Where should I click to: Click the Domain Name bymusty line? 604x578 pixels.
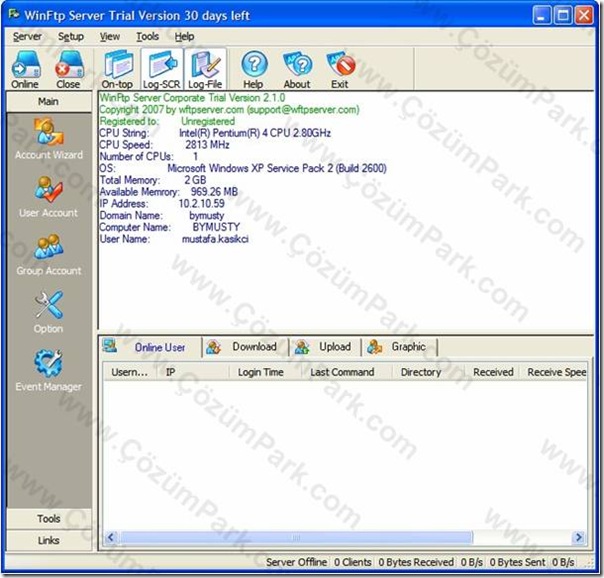[162, 216]
